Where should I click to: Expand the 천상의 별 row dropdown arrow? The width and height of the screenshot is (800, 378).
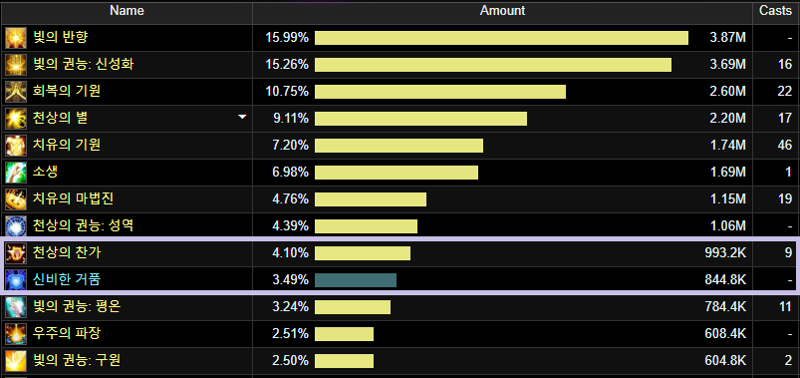[242, 118]
